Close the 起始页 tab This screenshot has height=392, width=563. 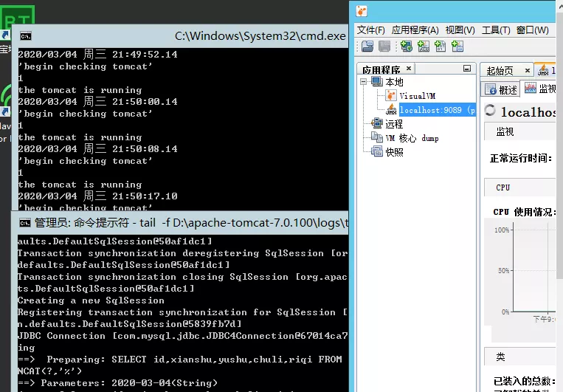click(x=527, y=70)
